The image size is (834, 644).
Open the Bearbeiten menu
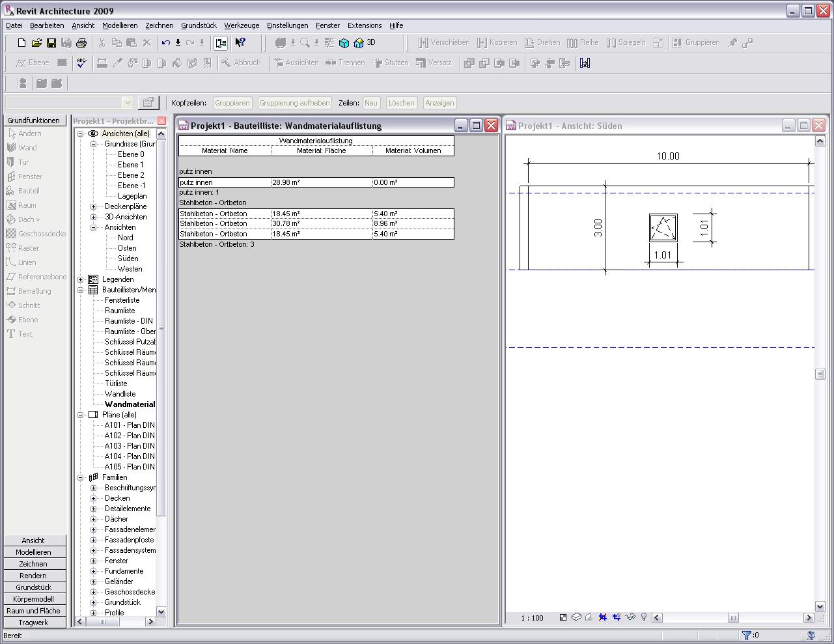(47, 25)
